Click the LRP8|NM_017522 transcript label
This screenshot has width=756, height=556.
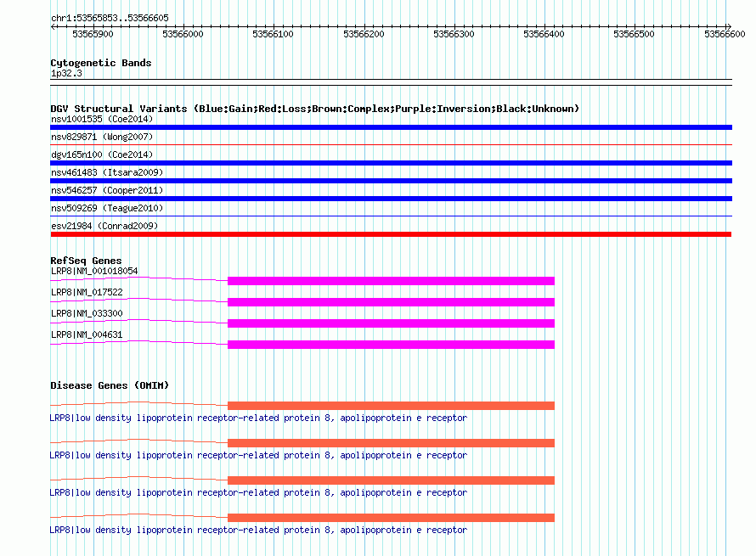[87, 292]
